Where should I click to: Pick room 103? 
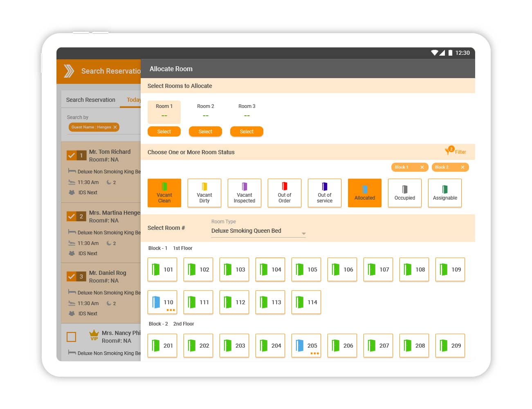(234, 270)
